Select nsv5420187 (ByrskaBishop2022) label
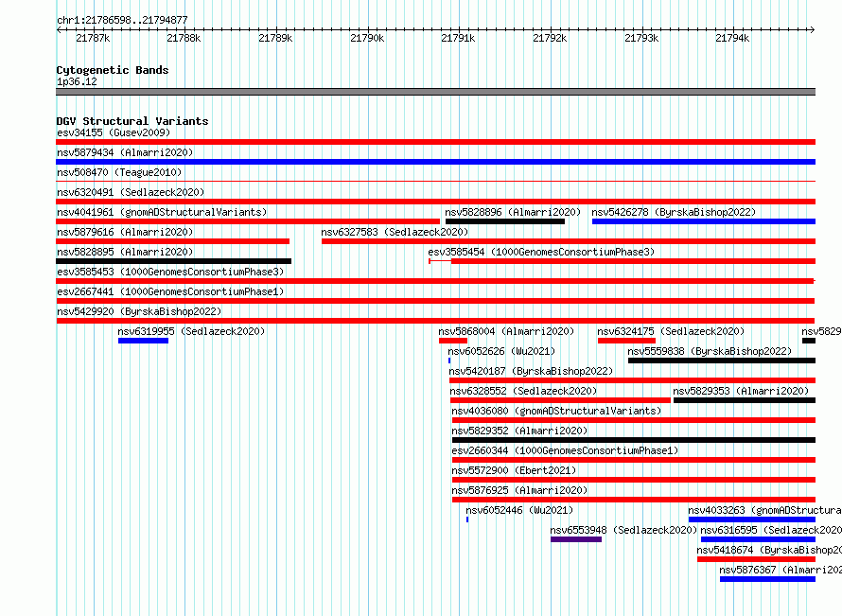 click(531, 371)
